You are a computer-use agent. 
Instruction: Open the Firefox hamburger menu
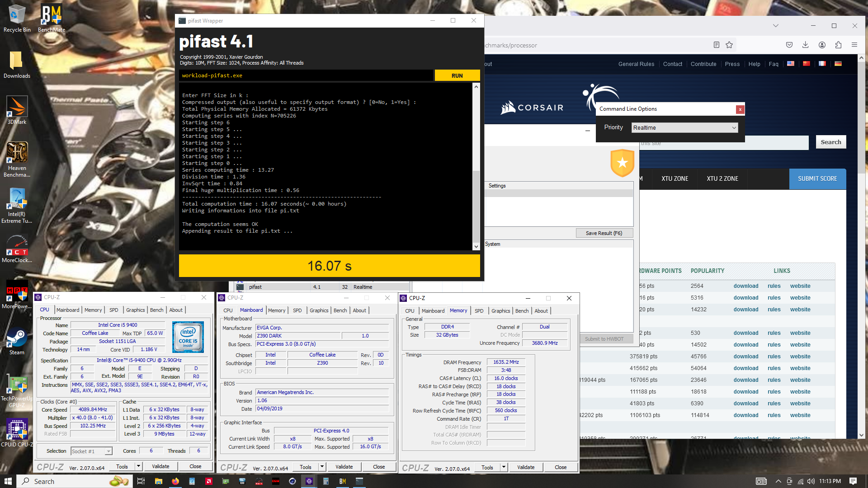tap(854, 45)
